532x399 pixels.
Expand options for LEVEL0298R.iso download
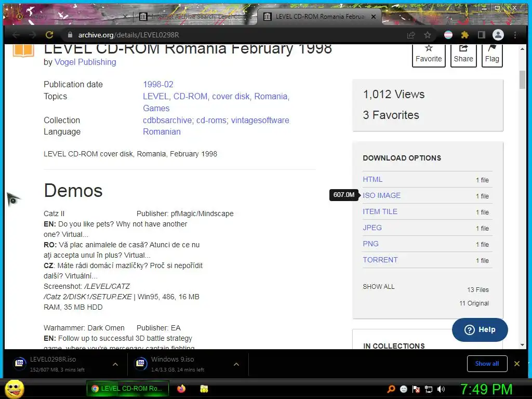[115, 364]
